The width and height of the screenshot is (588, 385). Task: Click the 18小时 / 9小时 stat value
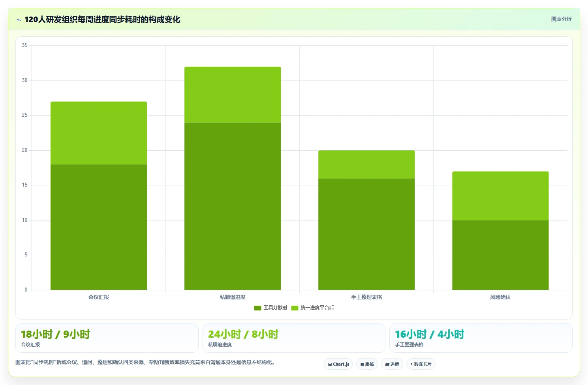[x=55, y=334]
